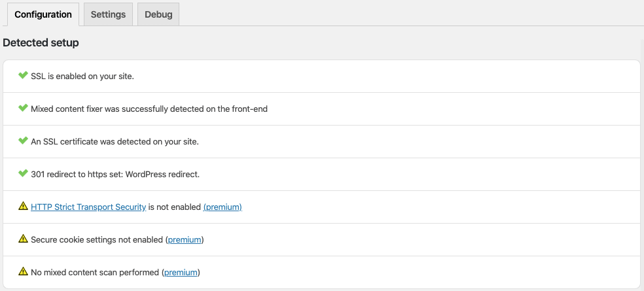Open the HTTP Strict Transport Security link
Image resolution: width=644 pixels, height=291 pixels.
click(88, 207)
